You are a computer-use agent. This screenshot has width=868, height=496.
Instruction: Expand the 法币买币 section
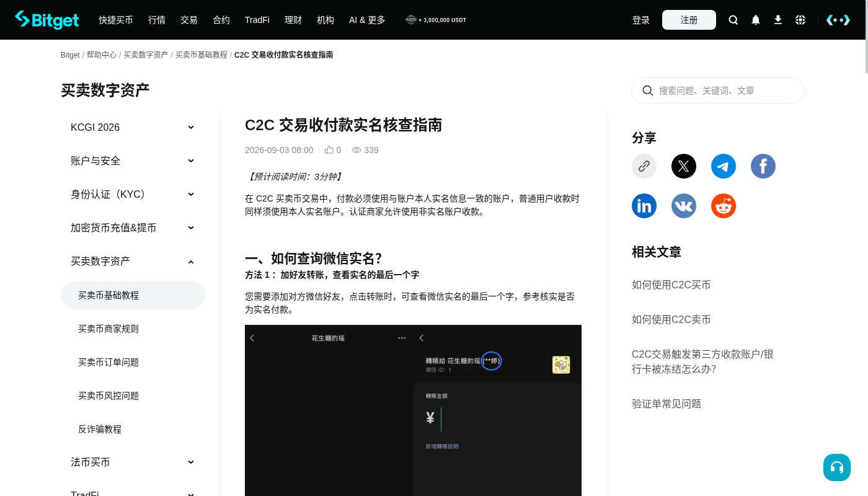(x=133, y=462)
